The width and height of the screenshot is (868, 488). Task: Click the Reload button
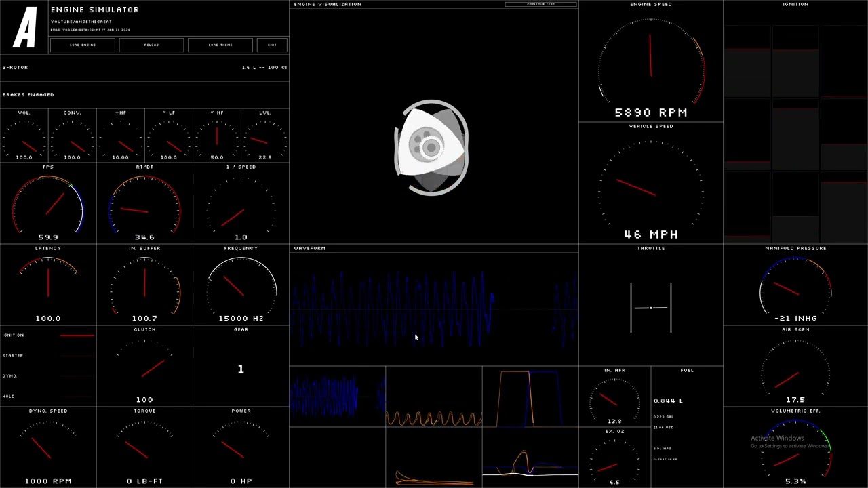151,45
